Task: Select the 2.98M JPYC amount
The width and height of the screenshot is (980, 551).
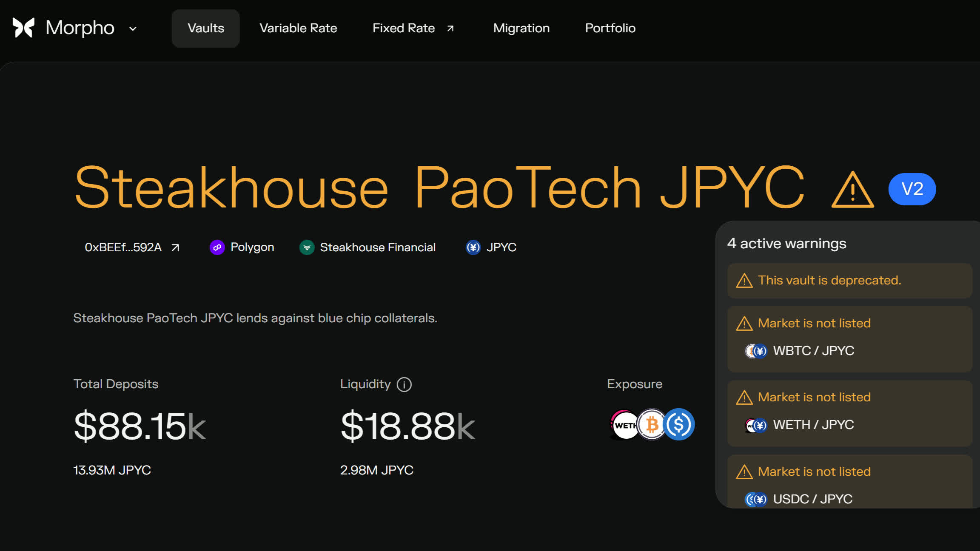Action: click(x=377, y=470)
